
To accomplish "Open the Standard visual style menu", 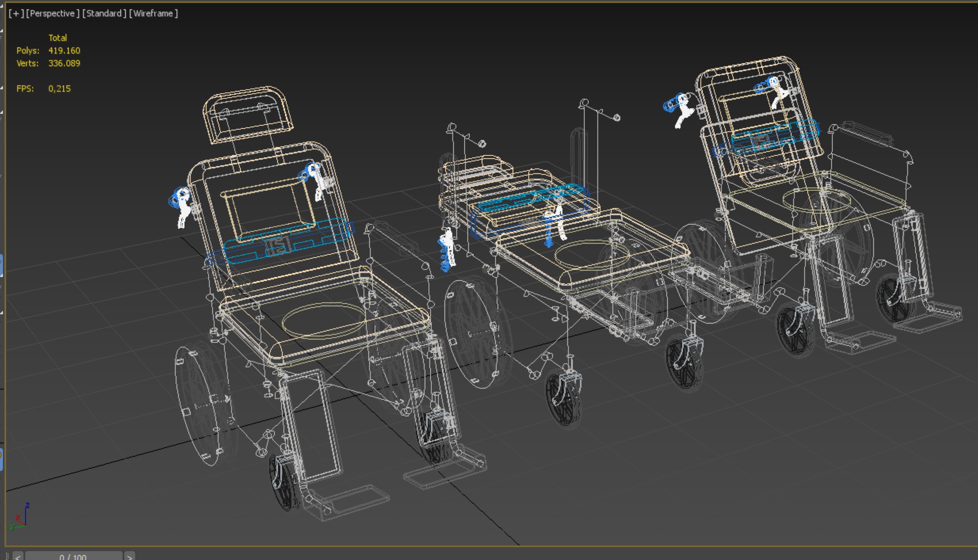I will (x=104, y=14).
